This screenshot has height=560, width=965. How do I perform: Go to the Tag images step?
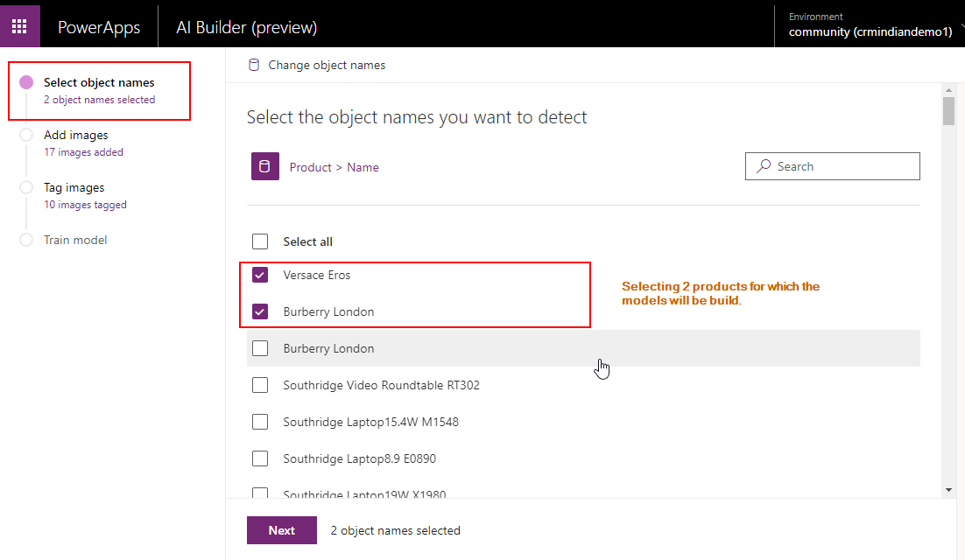[x=74, y=188]
